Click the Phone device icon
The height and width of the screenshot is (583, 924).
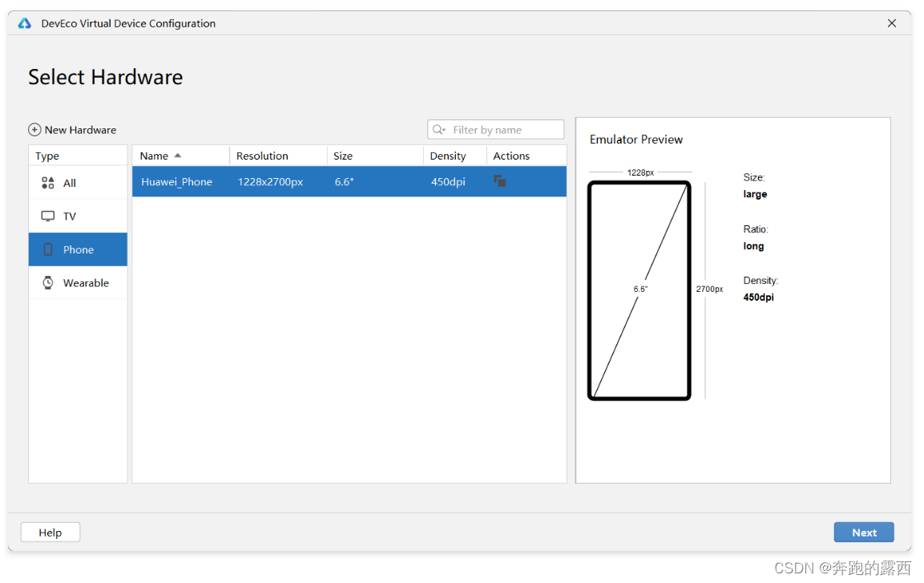pos(48,249)
